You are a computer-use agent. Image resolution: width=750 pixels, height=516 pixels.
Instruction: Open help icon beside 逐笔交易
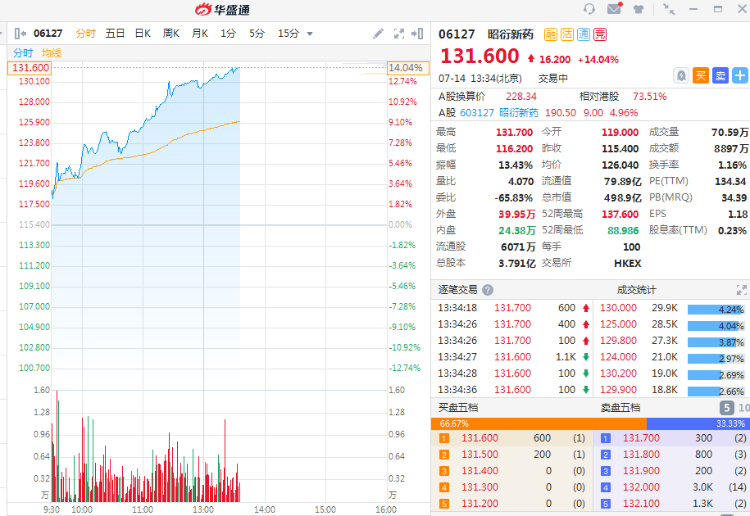click(487, 290)
